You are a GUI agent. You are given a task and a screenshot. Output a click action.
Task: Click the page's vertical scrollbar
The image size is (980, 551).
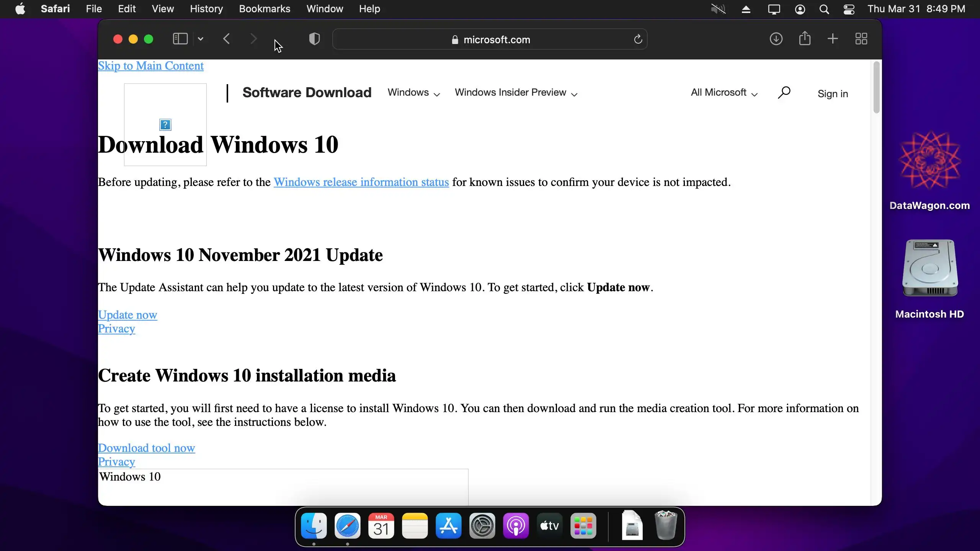[876, 88]
